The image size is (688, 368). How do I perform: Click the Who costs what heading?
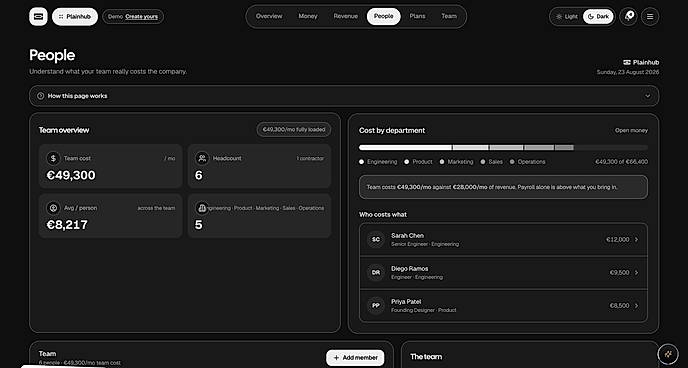click(x=383, y=214)
